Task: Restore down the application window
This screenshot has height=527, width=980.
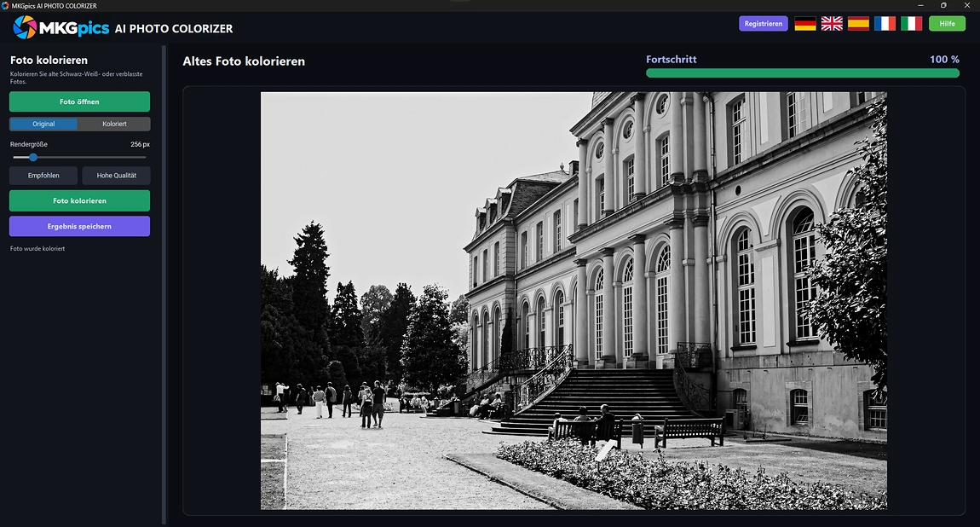Action: [943, 5]
